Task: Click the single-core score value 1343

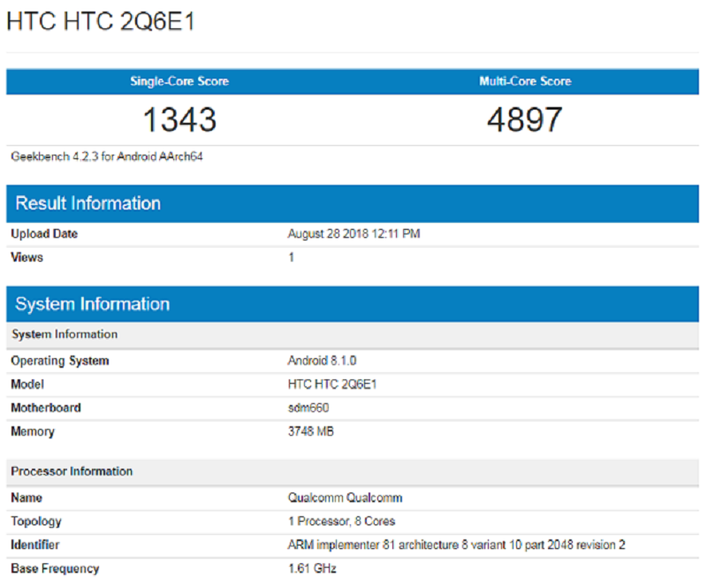Action: tap(179, 119)
